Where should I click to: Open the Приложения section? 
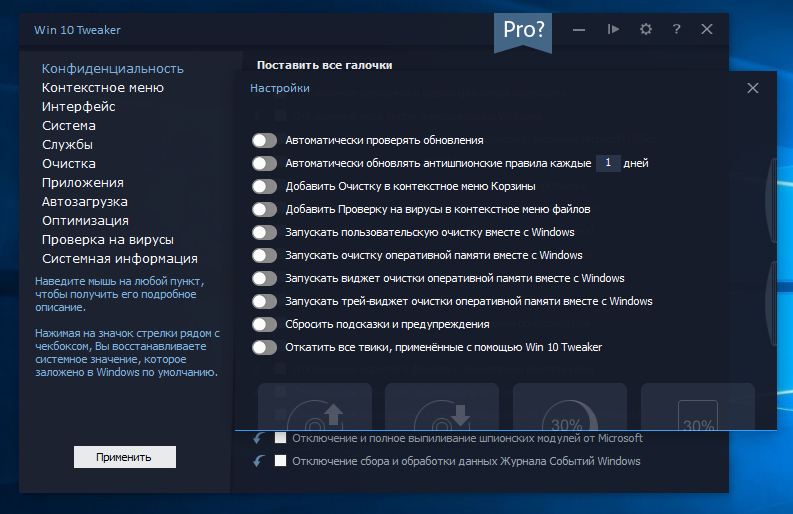(x=82, y=183)
